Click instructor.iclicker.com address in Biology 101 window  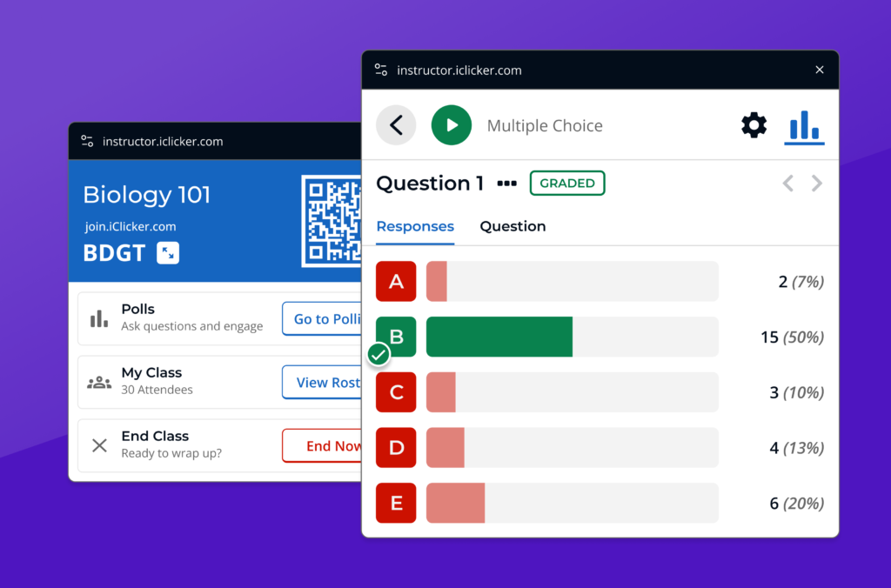[x=163, y=142]
